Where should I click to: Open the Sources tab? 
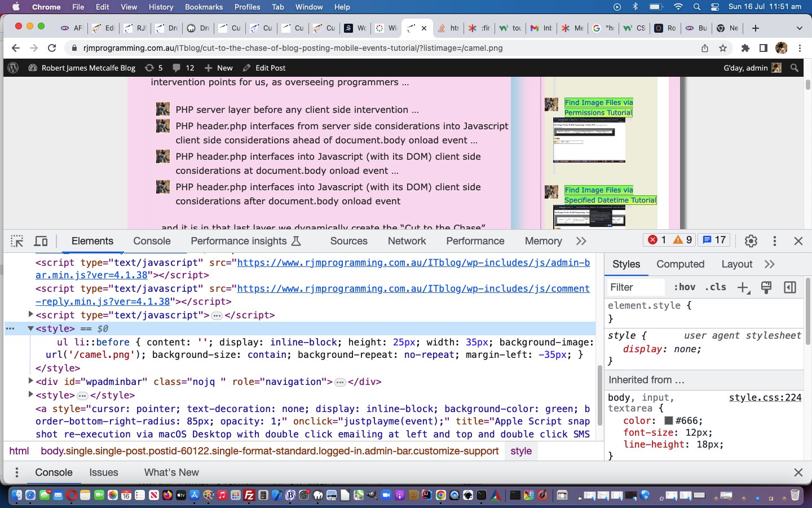point(348,241)
